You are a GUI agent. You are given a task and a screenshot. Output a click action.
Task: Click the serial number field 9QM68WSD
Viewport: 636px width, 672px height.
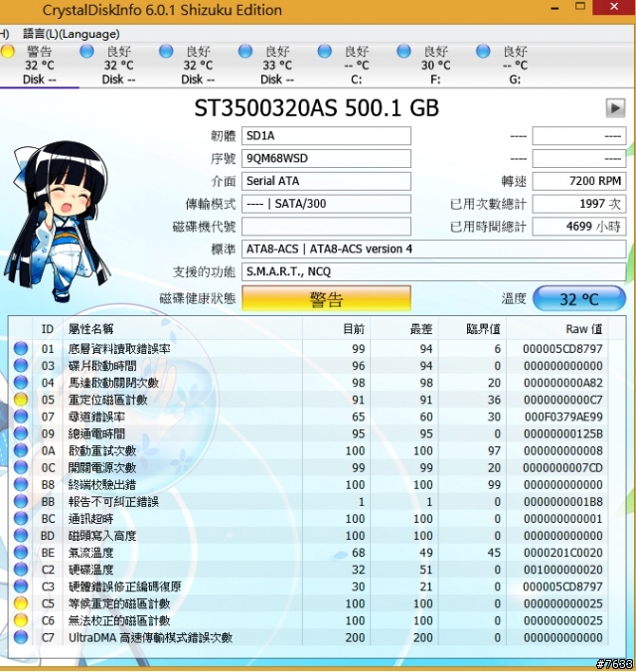[326, 159]
